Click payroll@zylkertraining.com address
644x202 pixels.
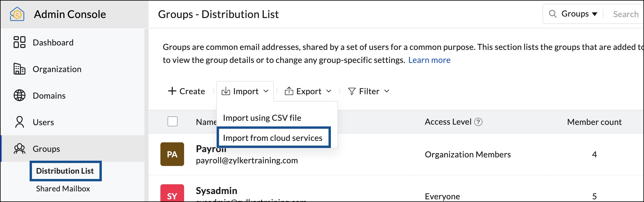pyautogui.click(x=247, y=160)
